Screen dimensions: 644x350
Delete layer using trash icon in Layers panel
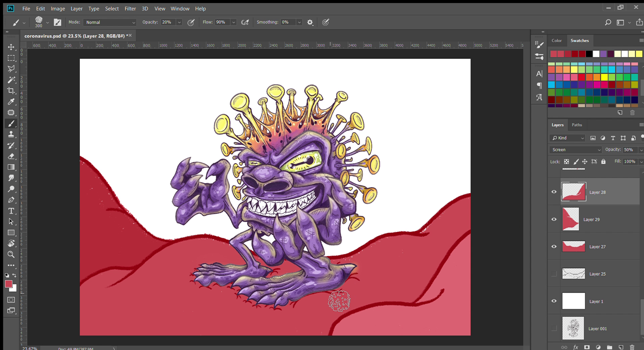coord(632,347)
